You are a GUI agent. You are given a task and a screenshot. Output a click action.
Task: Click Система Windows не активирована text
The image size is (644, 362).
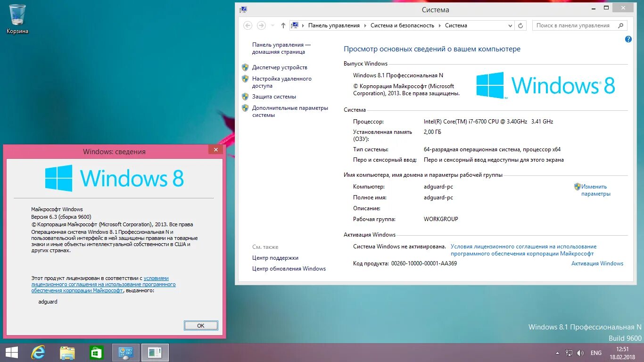coord(399,247)
